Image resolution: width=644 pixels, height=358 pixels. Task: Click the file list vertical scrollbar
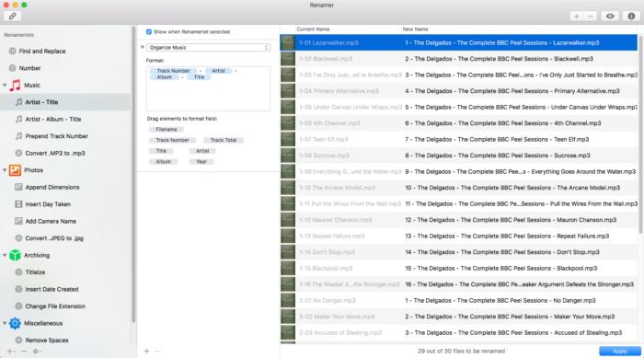(640, 133)
